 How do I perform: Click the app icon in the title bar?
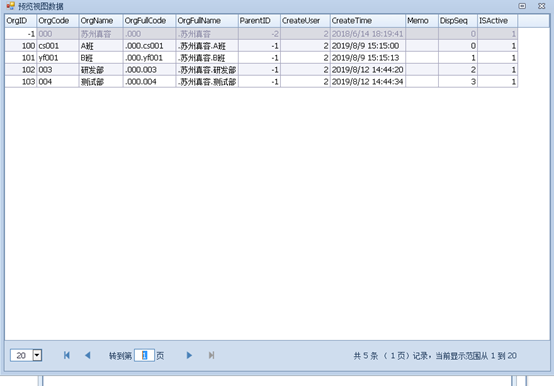11,6
